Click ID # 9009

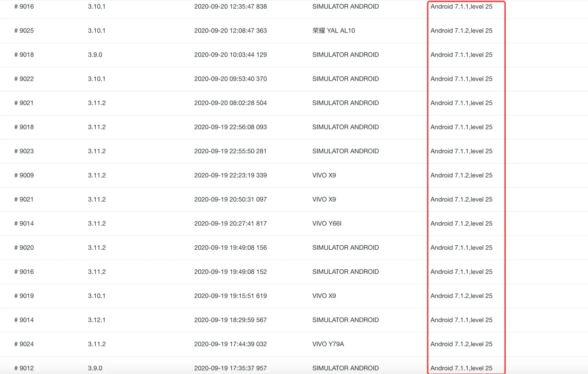pos(24,175)
